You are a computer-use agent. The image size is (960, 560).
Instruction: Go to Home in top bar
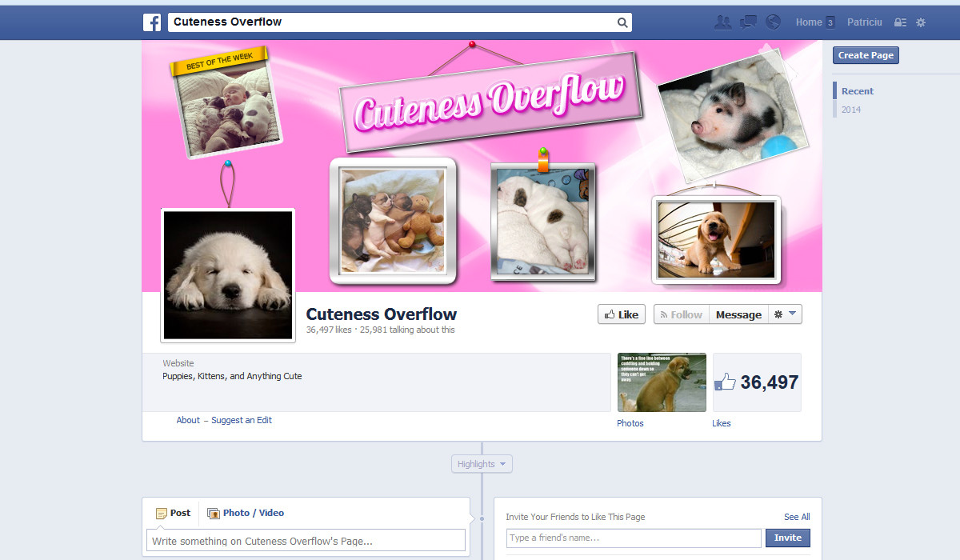(x=809, y=22)
